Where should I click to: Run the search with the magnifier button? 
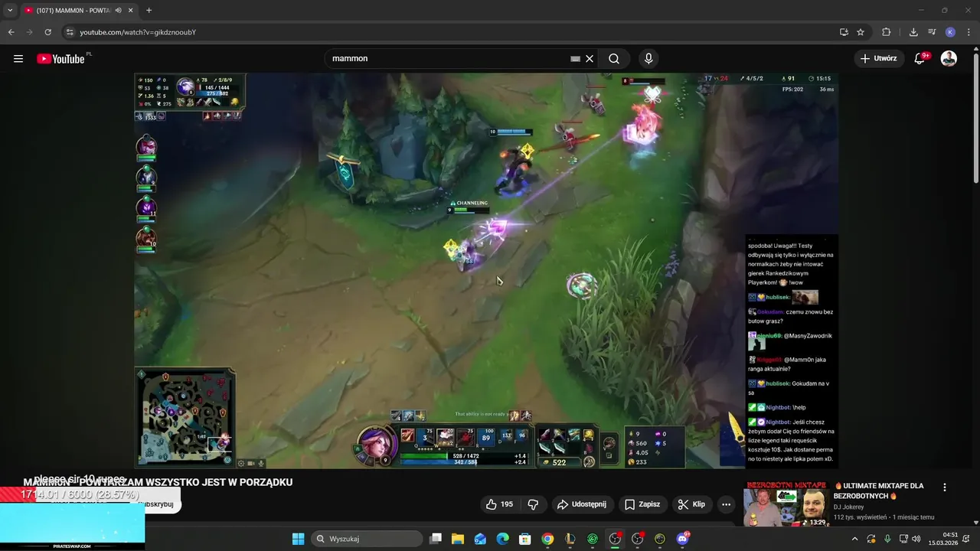[x=614, y=59]
